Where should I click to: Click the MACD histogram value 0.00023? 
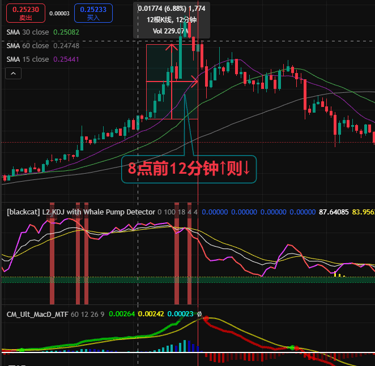180,314
